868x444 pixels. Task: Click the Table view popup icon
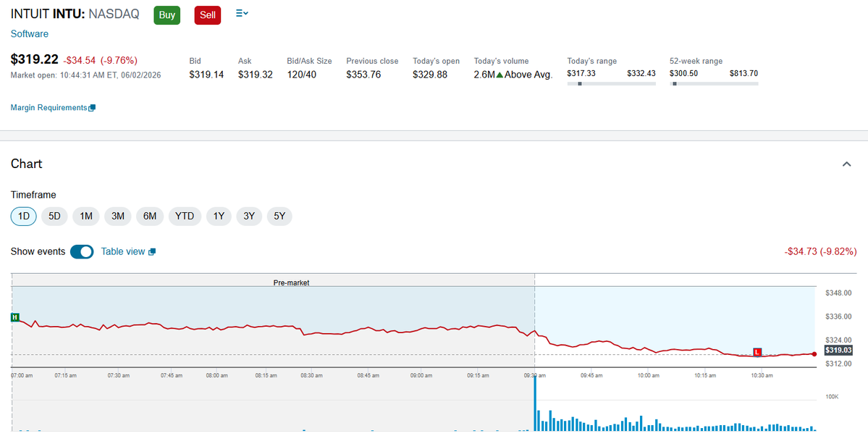pos(152,252)
